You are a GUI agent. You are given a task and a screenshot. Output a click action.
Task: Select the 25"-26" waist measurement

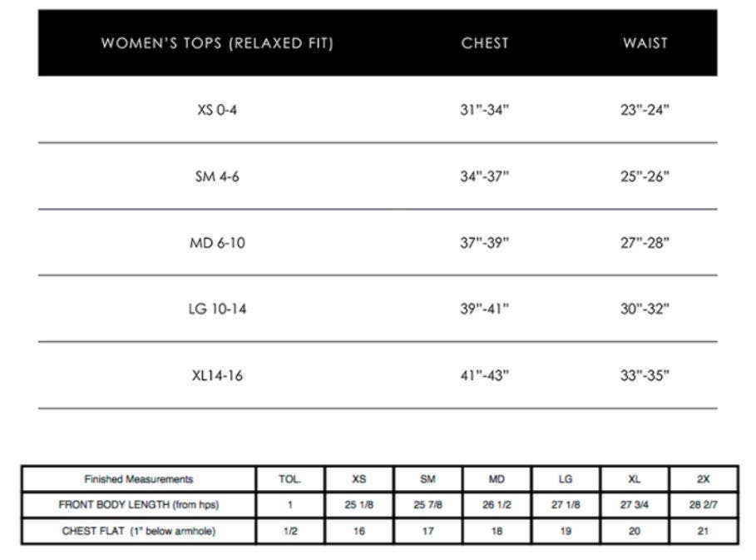(x=645, y=176)
